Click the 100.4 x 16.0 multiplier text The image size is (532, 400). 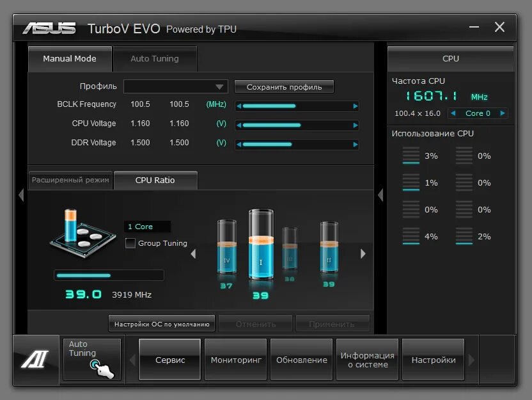[x=418, y=113]
